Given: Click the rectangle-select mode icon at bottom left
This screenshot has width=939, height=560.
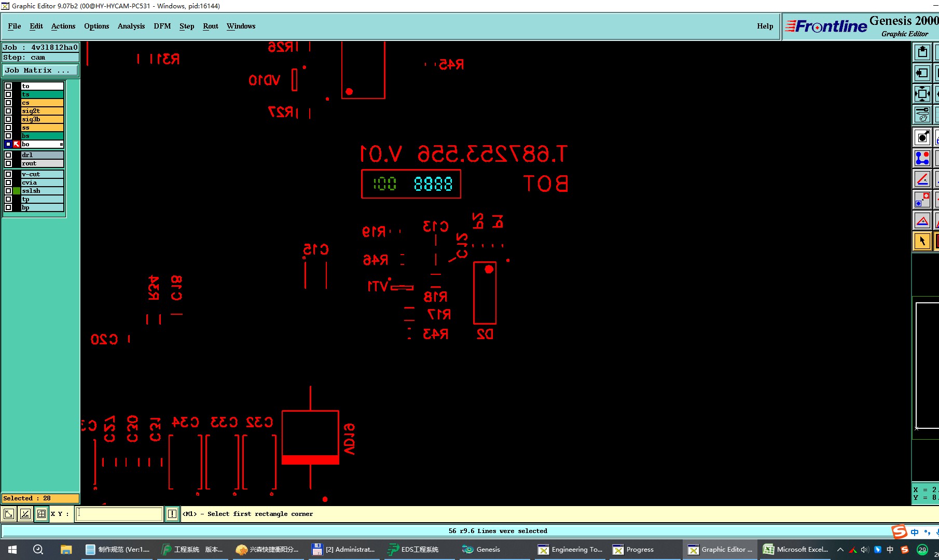Looking at the screenshot, I should pyautogui.click(x=9, y=514).
